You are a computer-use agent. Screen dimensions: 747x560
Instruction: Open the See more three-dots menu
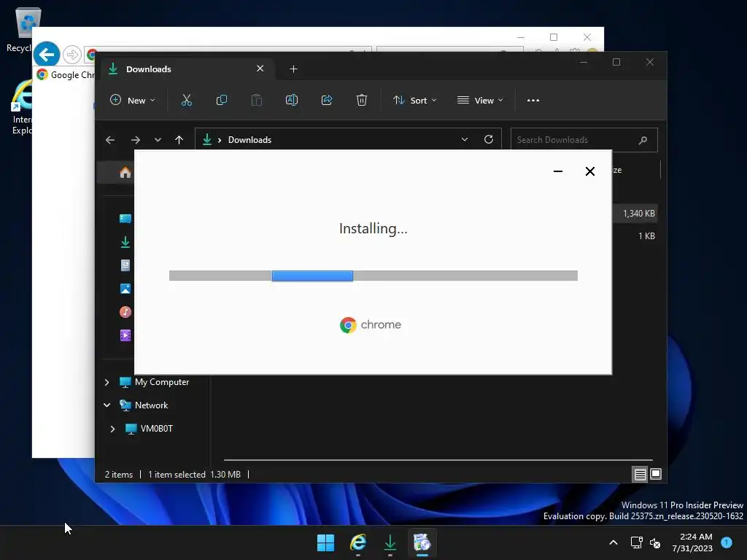point(533,101)
